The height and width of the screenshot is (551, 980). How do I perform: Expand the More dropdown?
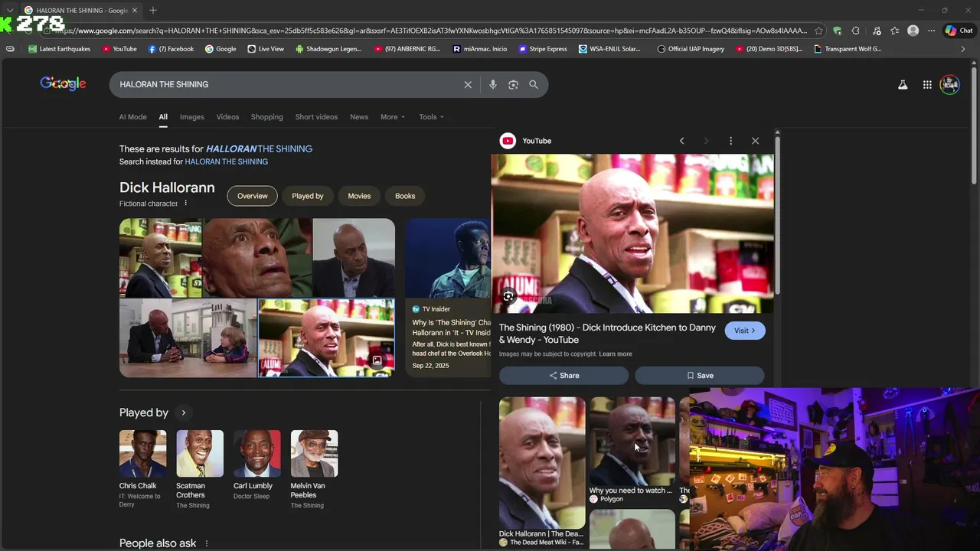pos(393,117)
